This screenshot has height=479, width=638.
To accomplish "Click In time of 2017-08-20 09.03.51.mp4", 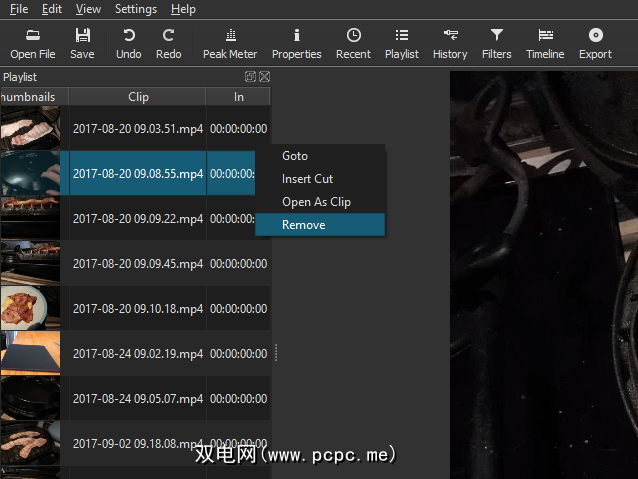I will click(x=238, y=129).
